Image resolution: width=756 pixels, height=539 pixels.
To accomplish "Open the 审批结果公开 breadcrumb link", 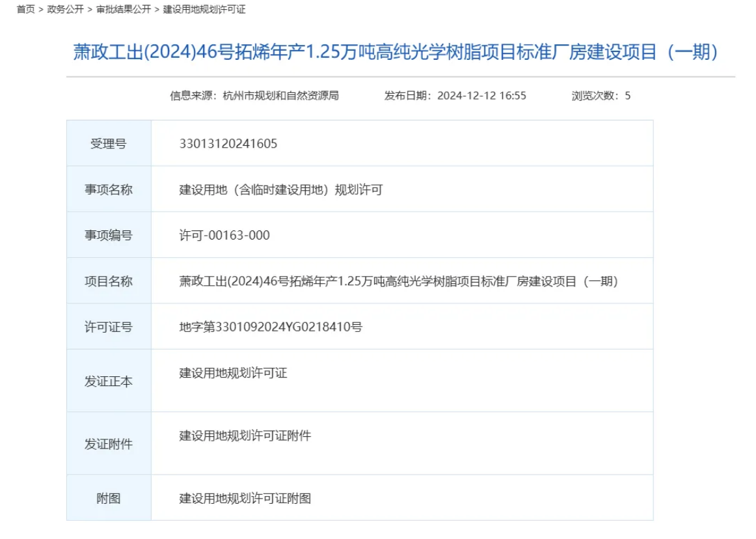I will 124,10.
